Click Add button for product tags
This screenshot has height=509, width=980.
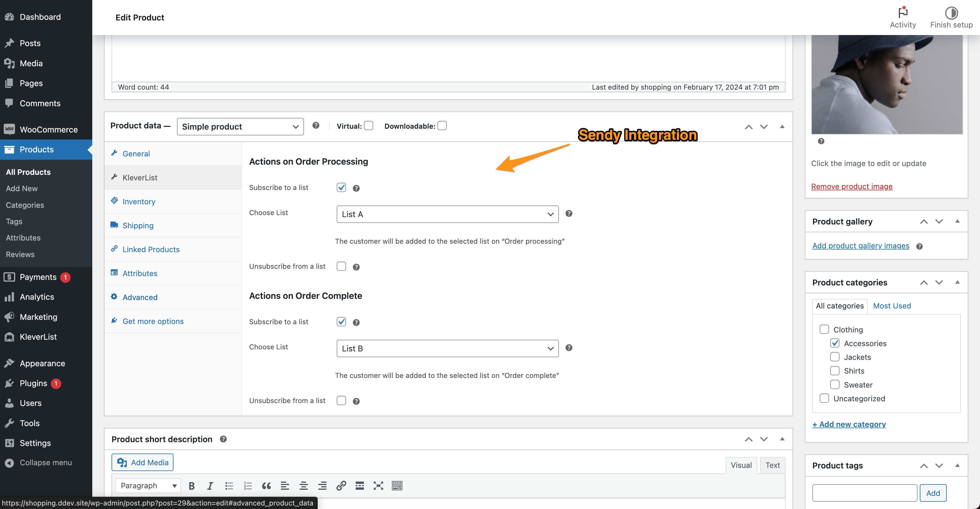933,493
